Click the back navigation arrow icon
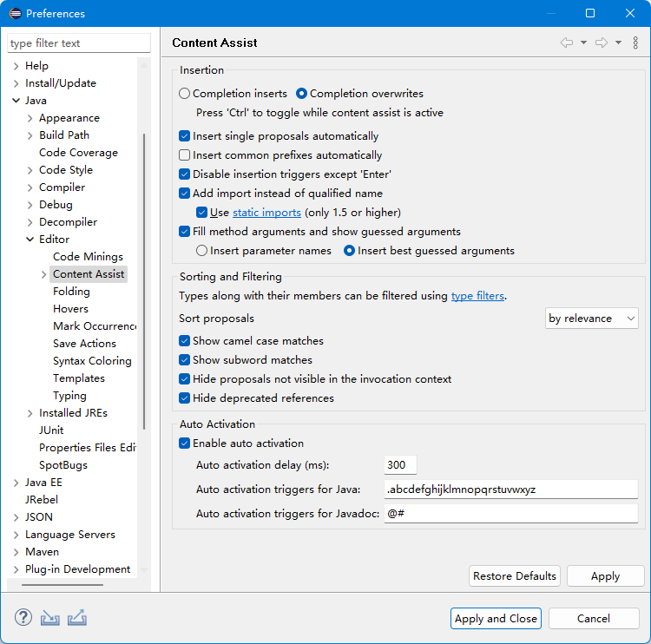 (x=567, y=43)
